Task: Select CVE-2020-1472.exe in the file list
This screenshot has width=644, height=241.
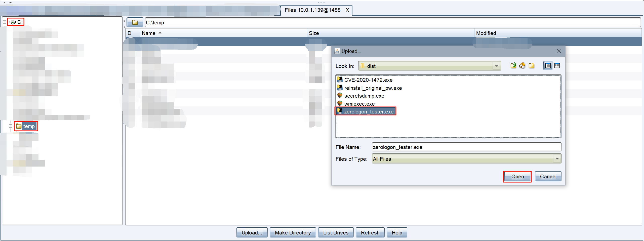Action: 368,80
